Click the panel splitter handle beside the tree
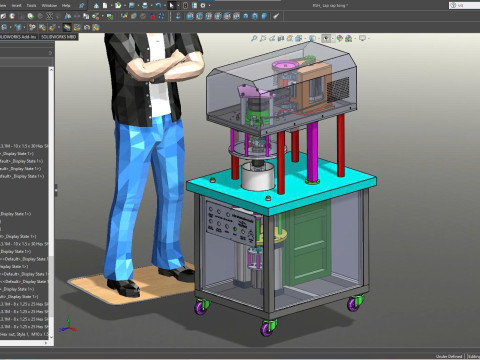This screenshot has height=360, width=480. pos(56,190)
